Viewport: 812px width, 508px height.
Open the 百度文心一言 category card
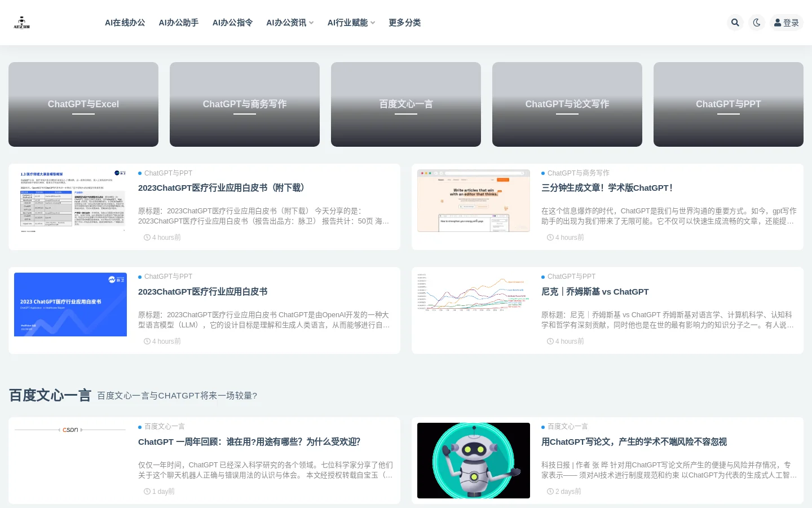(x=406, y=104)
